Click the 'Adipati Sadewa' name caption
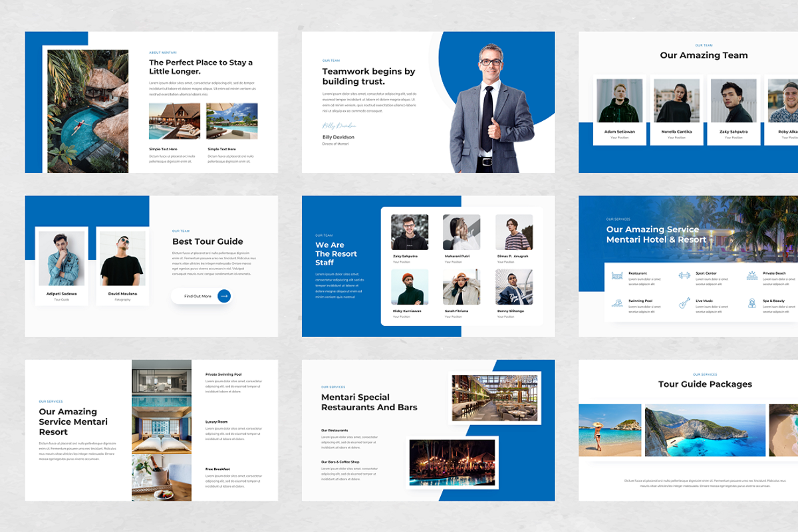Image resolution: width=798 pixels, height=532 pixels. [61, 293]
